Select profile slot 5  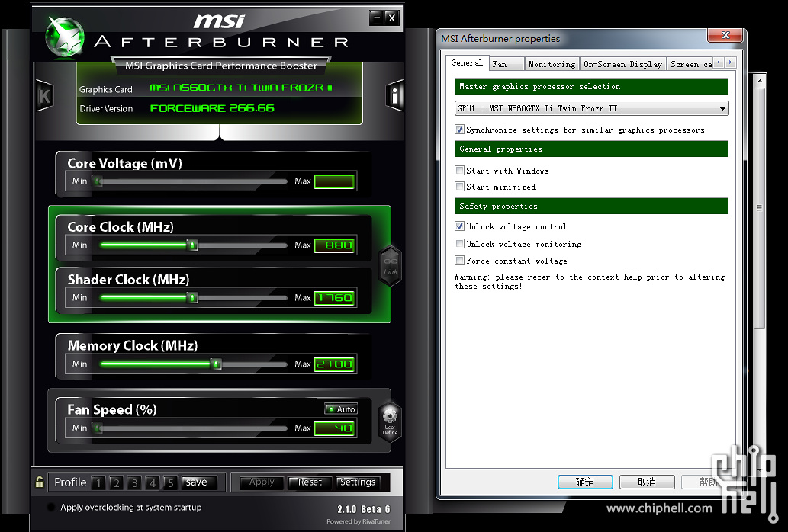(x=171, y=482)
